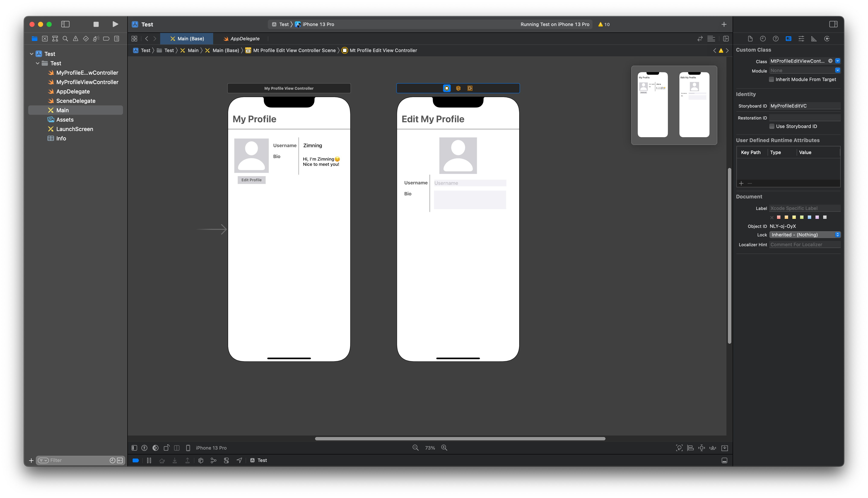Open the Lock Inherited dropdown
Viewport: 868px width, 498px height.
805,235
